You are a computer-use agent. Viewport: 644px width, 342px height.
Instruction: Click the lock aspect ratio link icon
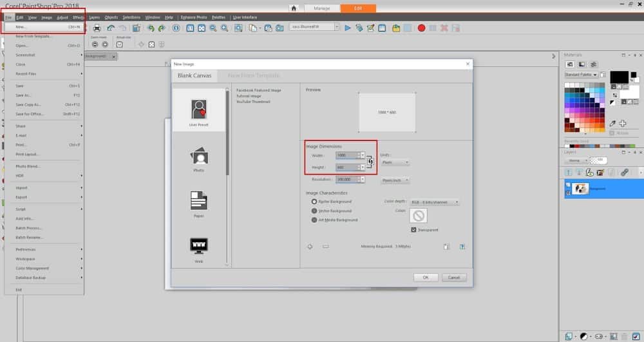click(370, 161)
